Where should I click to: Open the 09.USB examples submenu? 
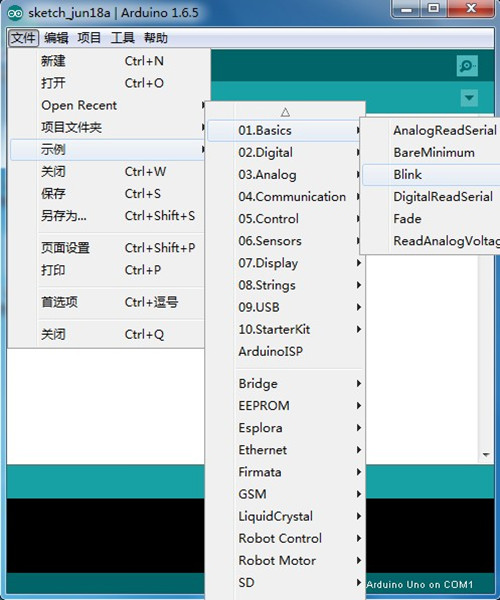pos(285,307)
